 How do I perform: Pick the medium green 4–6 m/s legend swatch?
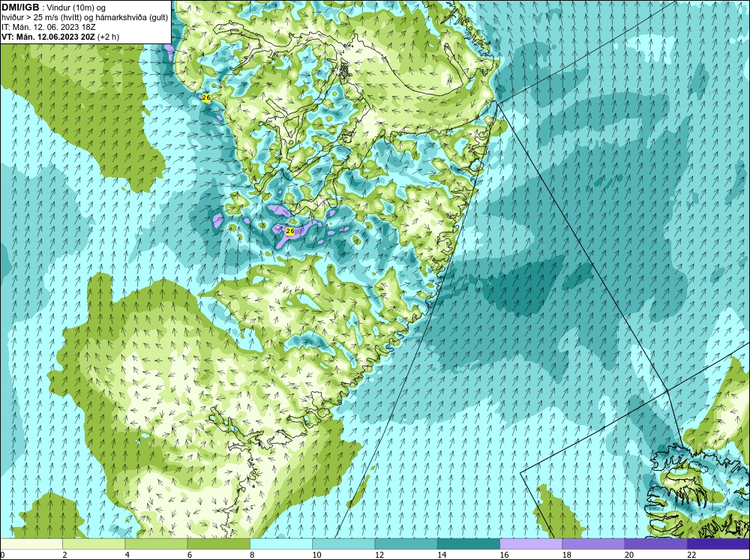[x=156, y=544]
